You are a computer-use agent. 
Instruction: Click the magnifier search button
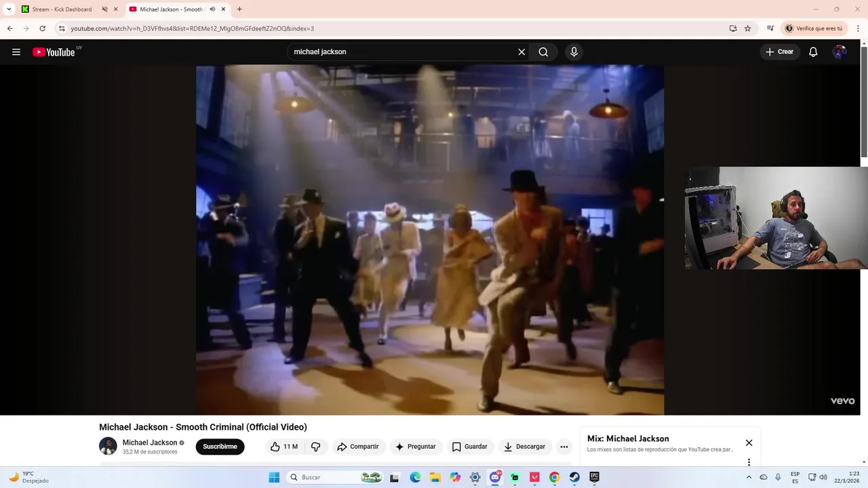coord(543,52)
